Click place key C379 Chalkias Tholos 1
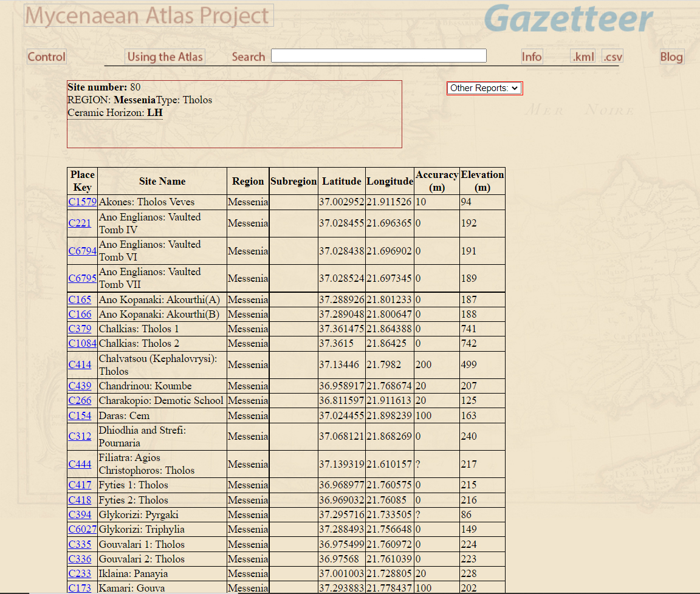Image resolution: width=700 pixels, height=594 pixels. coord(80,329)
